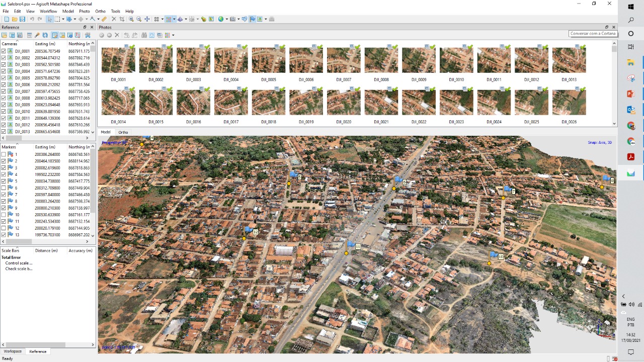Click marker 11 flag in model view

351,245
